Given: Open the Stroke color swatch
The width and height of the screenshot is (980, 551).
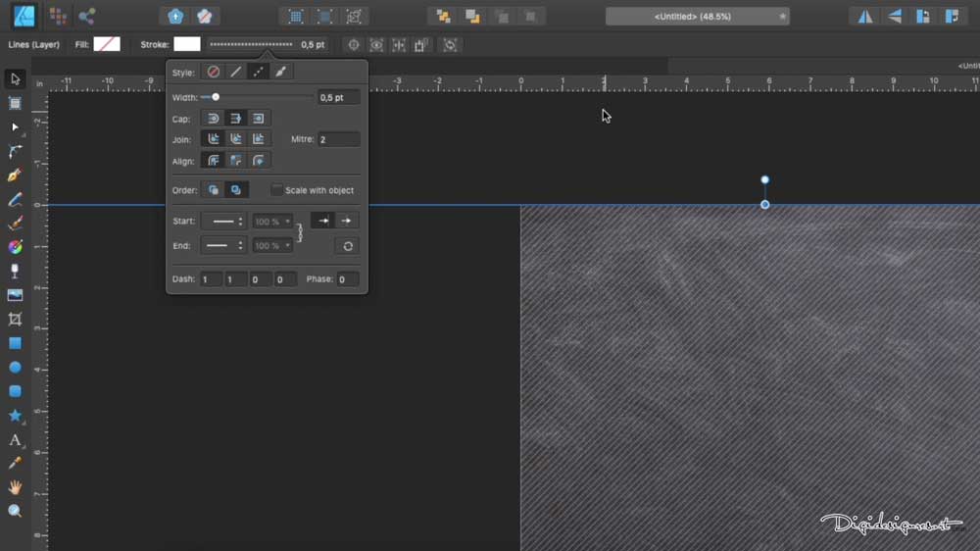Looking at the screenshot, I should (x=187, y=44).
